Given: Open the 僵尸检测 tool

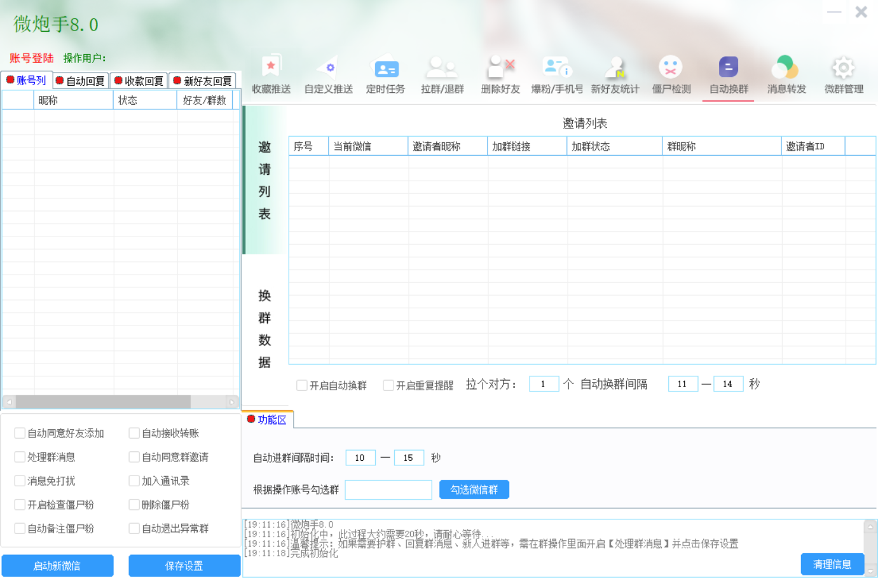Looking at the screenshot, I should 671,75.
